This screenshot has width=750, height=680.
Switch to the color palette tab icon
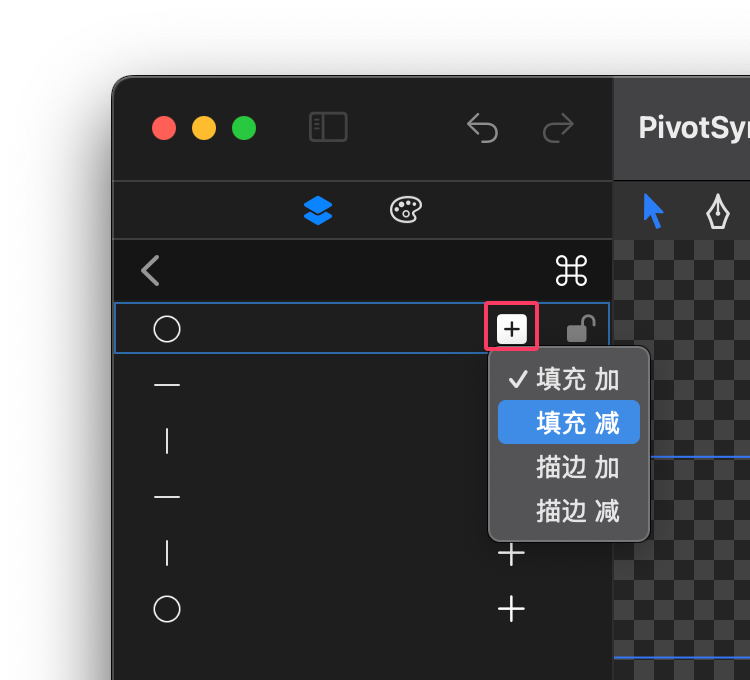pyautogui.click(x=406, y=210)
